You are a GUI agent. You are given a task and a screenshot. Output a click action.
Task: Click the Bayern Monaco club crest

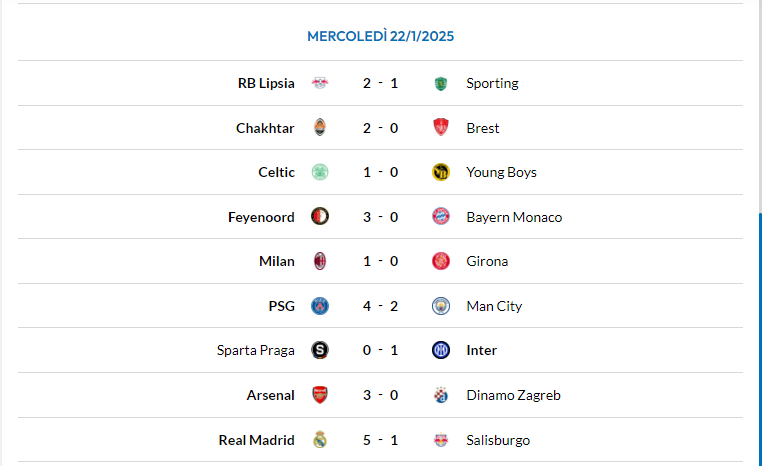(441, 217)
